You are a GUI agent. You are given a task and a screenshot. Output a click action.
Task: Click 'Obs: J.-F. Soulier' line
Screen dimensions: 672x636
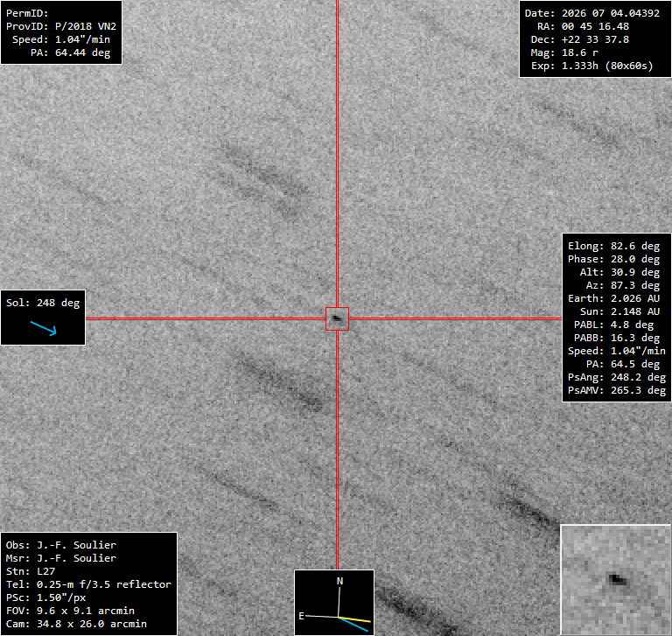(61, 545)
